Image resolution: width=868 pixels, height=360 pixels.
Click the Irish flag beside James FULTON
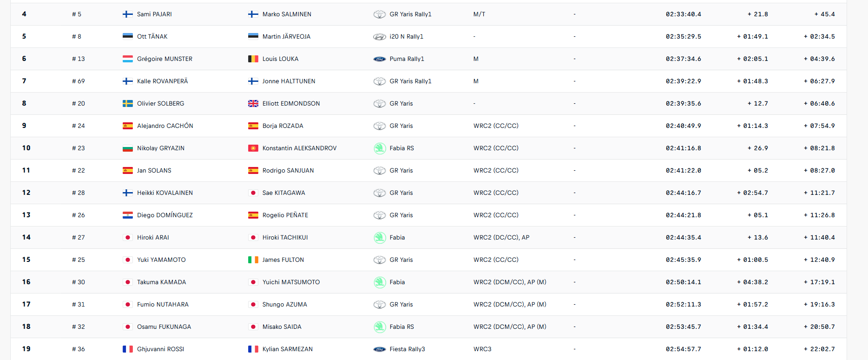point(253,260)
